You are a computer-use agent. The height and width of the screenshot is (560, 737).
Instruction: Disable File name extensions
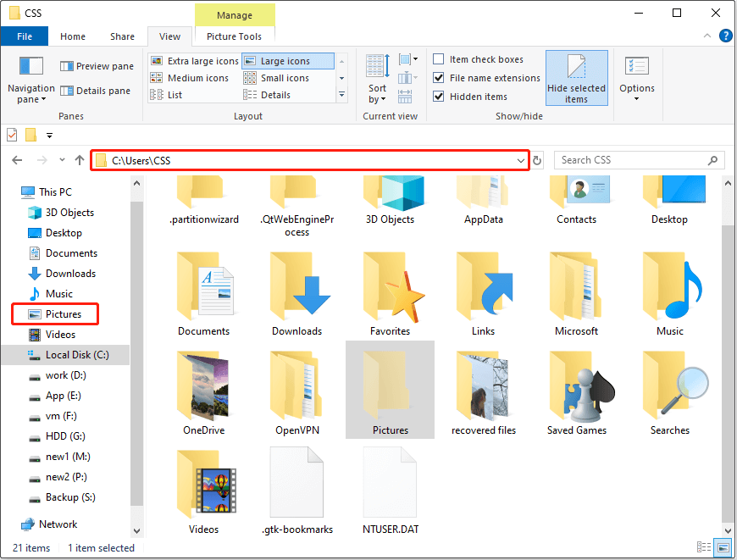[438, 77]
